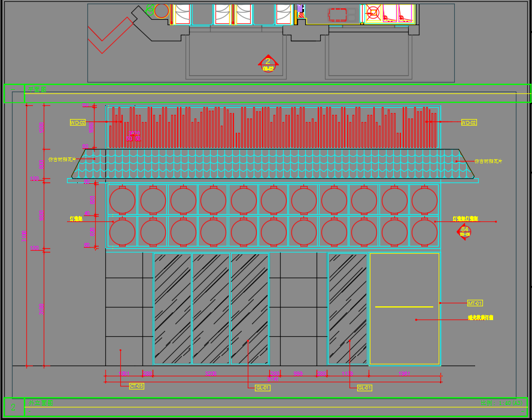Click the red dashed rectangle in plan view

[339, 15]
